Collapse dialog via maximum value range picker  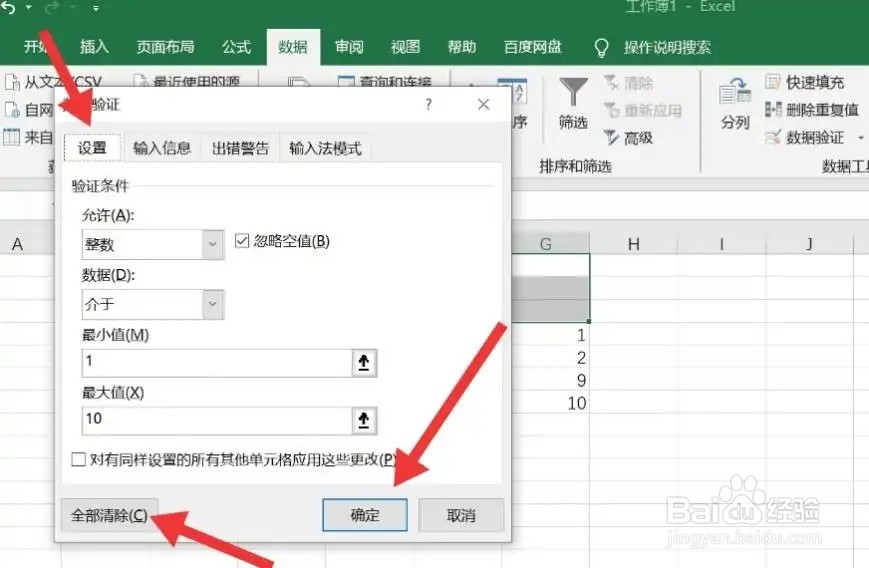tap(364, 421)
